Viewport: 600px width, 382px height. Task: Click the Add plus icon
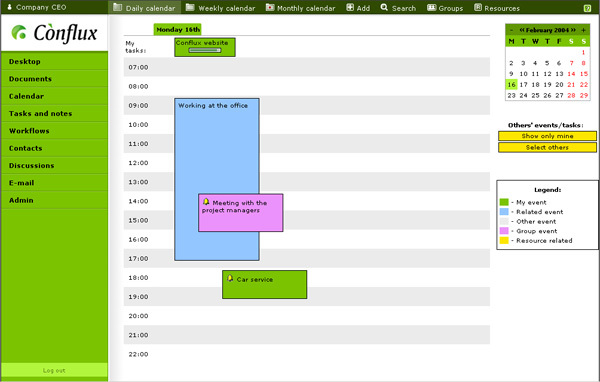[x=350, y=7]
